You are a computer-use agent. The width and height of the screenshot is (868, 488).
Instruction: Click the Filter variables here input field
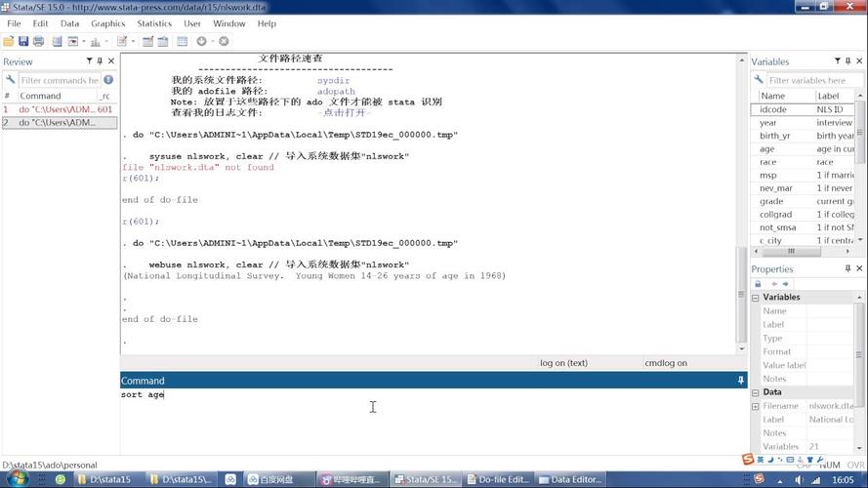[x=815, y=80]
